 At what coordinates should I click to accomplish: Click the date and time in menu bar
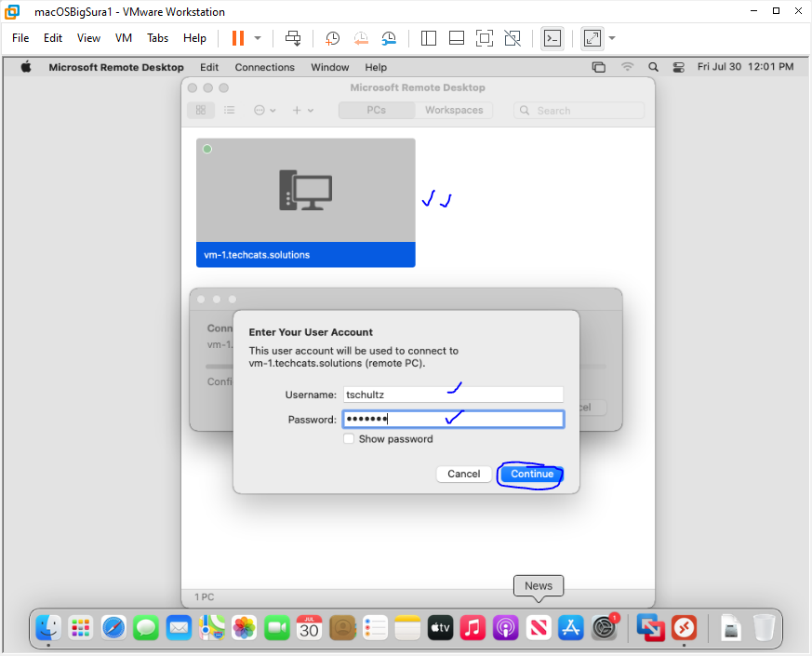[x=745, y=67]
